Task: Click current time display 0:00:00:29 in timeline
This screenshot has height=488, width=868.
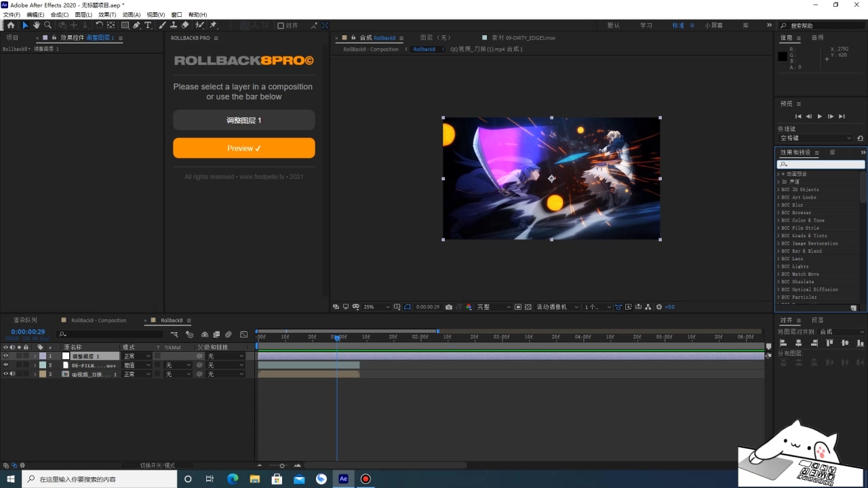Action: [x=28, y=332]
